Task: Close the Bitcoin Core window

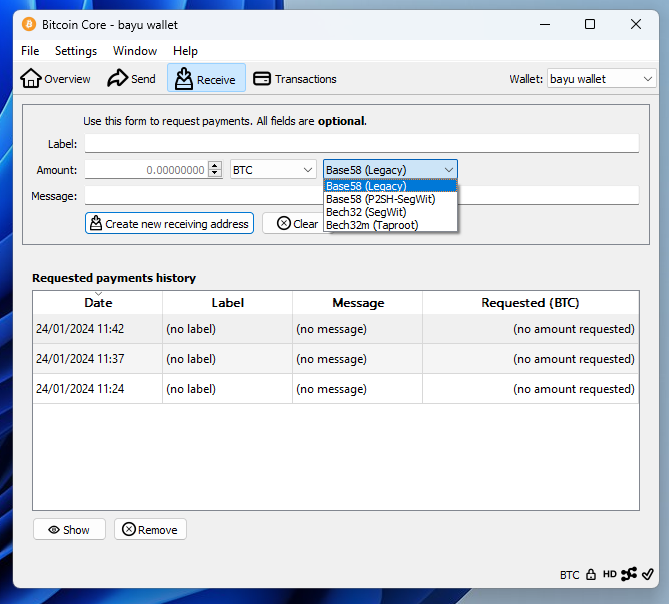Action: tap(636, 24)
